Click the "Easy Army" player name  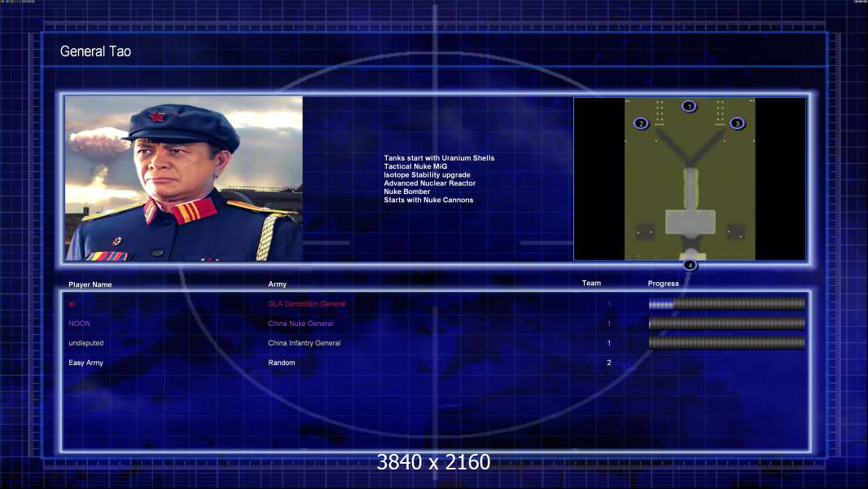(85, 363)
